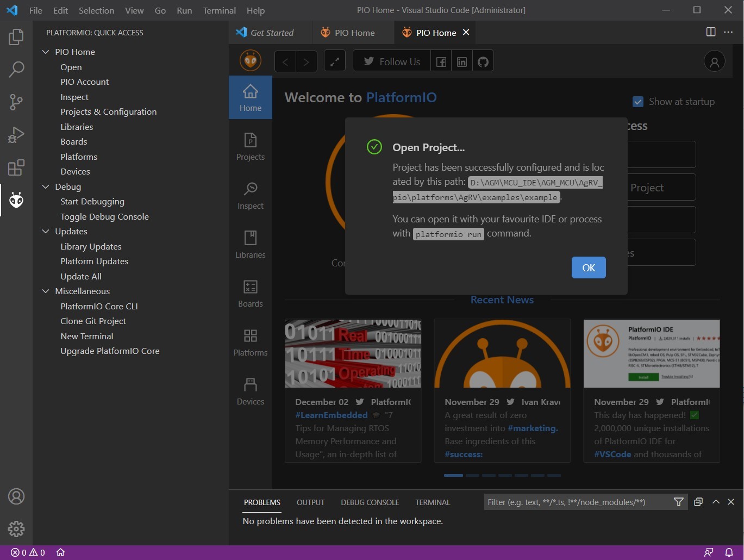This screenshot has height=560, width=744.
Task: Open the Terminal menu
Action: (x=219, y=10)
